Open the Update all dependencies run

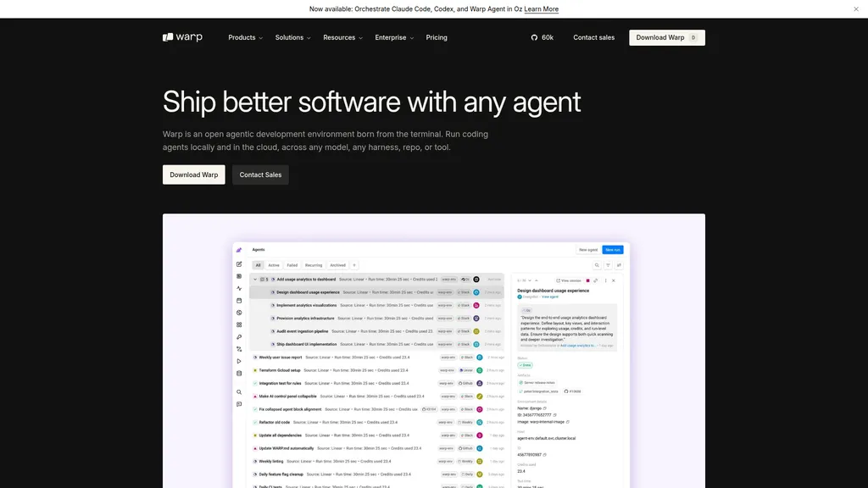(x=376, y=435)
